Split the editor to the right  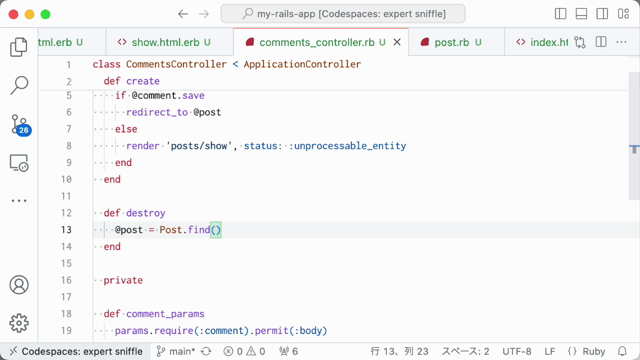click(601, 42)
